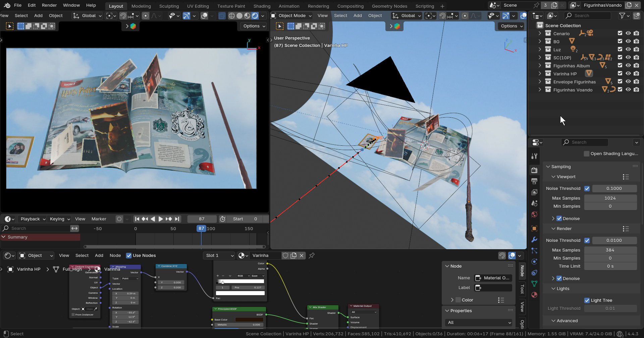Switch left viewport to rendered shading
The image size is (644, 338).
(255, 16)
